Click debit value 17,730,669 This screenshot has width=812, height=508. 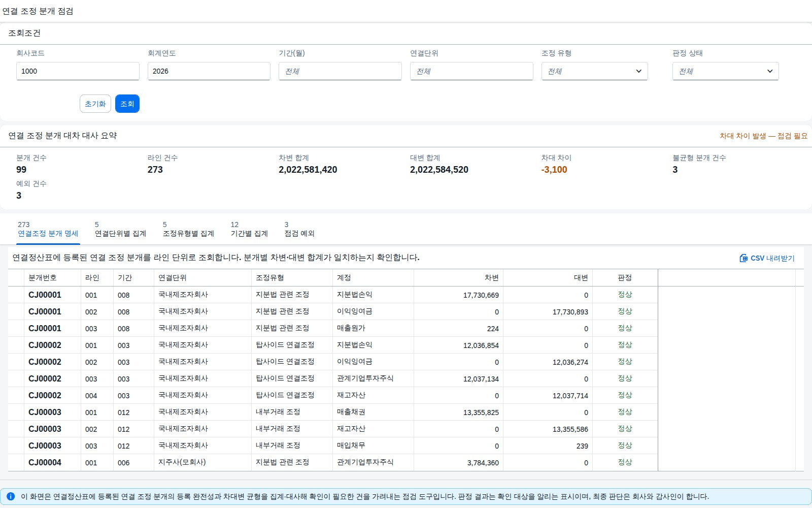click(481, 295)
